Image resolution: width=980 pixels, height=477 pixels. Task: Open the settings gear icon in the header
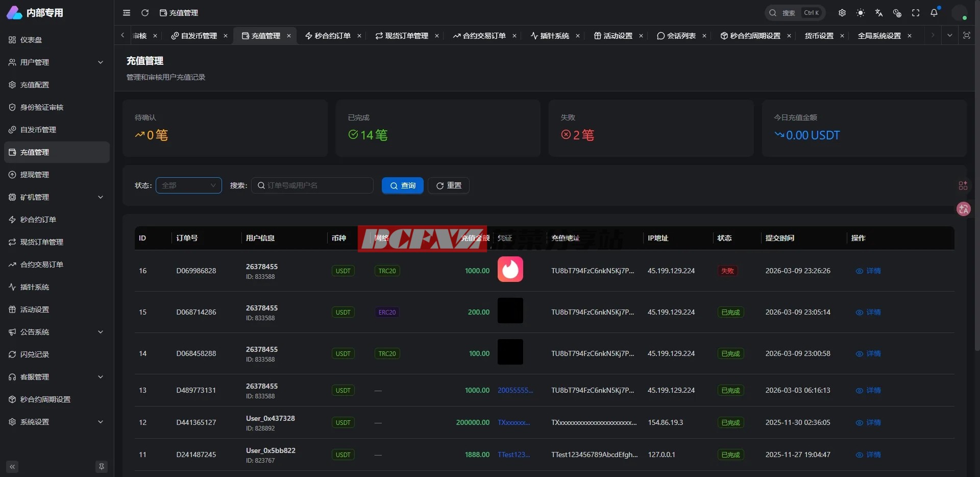click(842, 13)
